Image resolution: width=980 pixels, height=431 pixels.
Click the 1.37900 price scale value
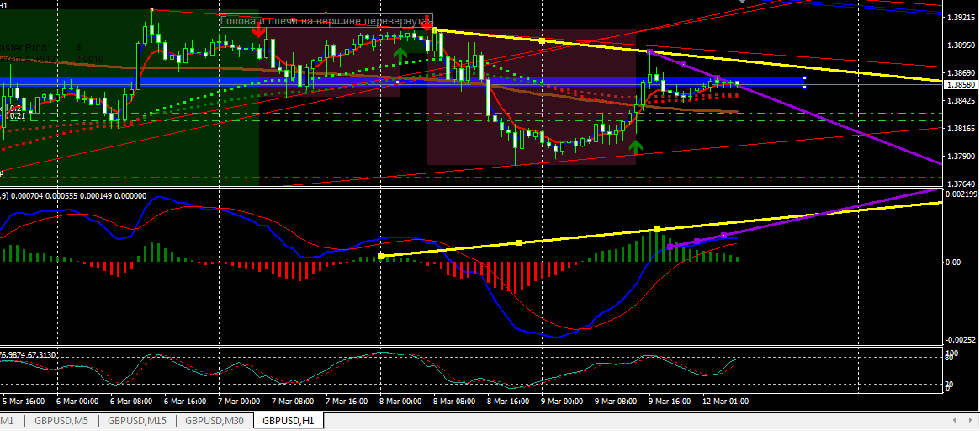point(961,156)
